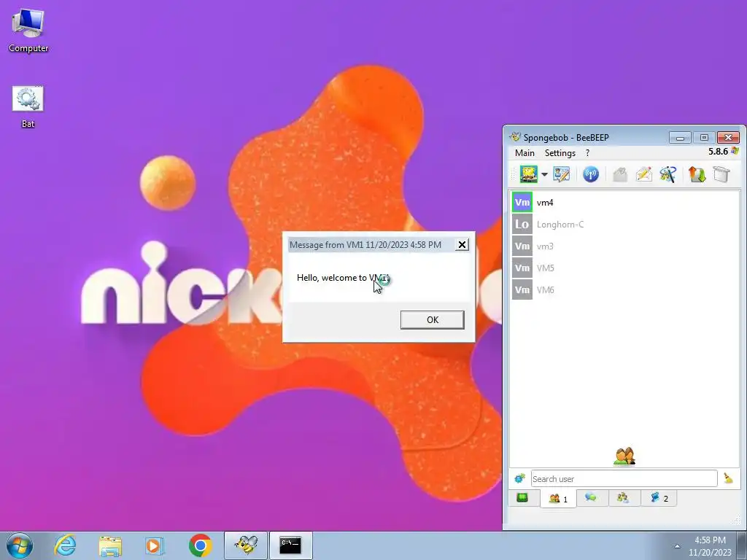
Task: Select user VM6 in the list
Action: point(625,290)
